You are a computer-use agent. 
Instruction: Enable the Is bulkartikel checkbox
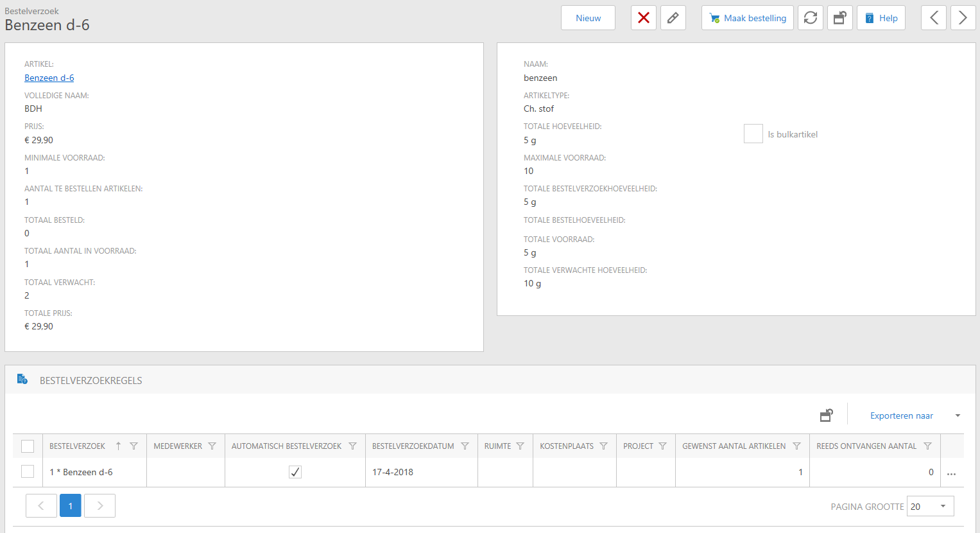(x=753, y=134)
